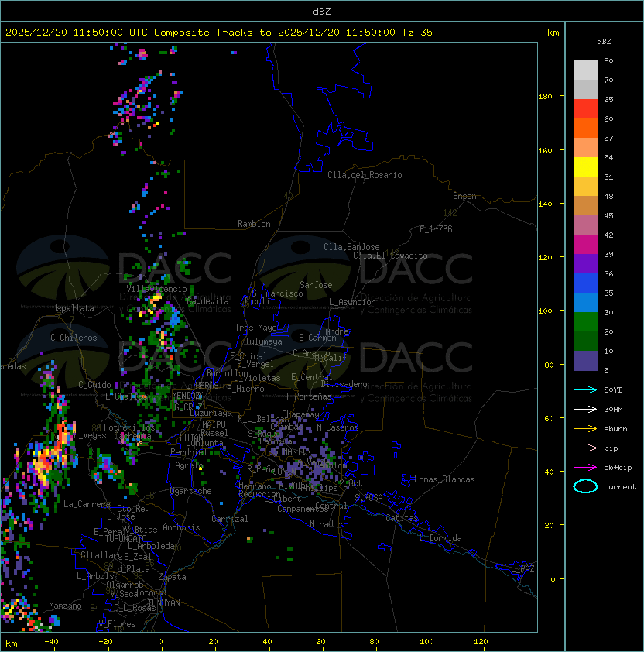
Task: Pick the orange-red 57-60 dBZ swatch
Action: (x=585, y=128)
